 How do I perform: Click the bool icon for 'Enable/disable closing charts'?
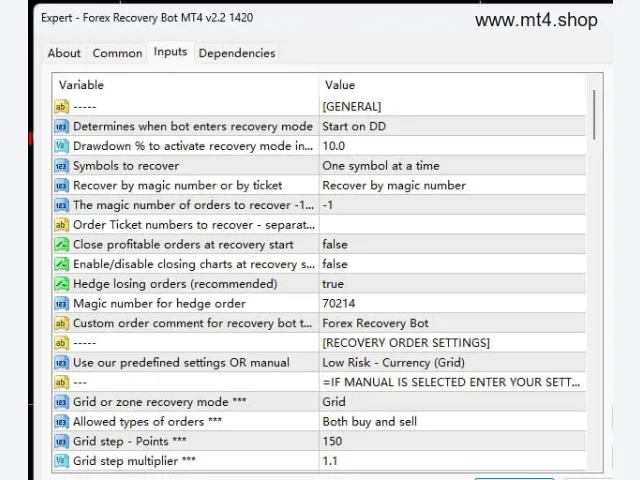point(61,264)
